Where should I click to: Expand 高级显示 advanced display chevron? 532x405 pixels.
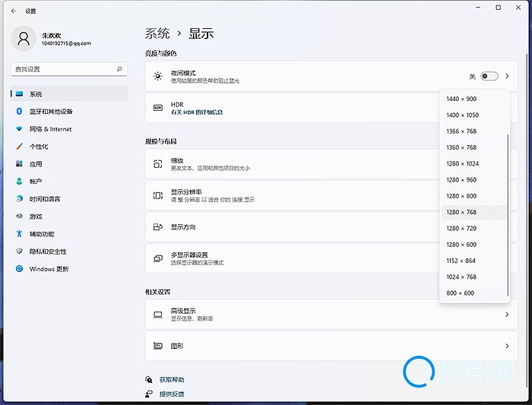[507, 314]
